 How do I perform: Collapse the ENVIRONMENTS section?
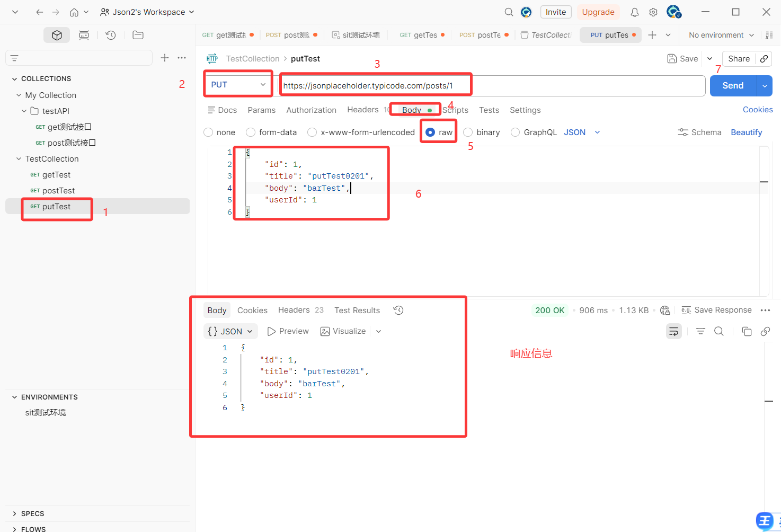[14, 397]
